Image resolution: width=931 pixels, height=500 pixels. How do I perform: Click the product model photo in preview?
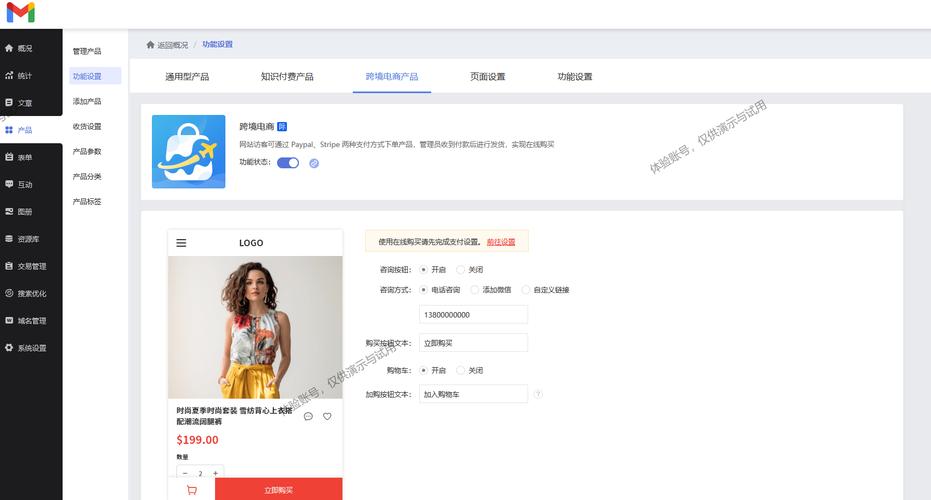click(255, 327)
